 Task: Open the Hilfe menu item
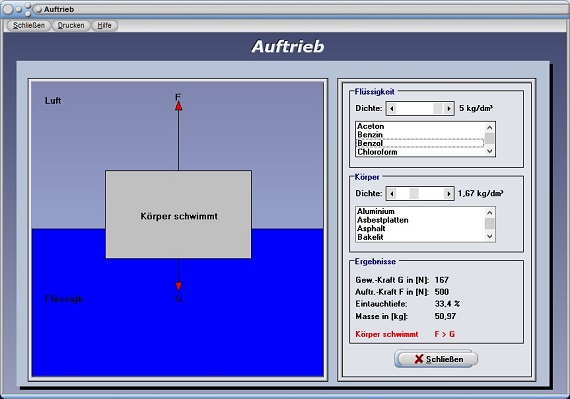104,25
